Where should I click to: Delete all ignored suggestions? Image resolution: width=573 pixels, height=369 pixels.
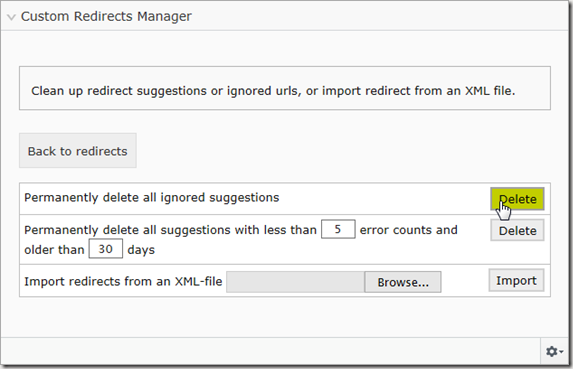tap(517, 199)
